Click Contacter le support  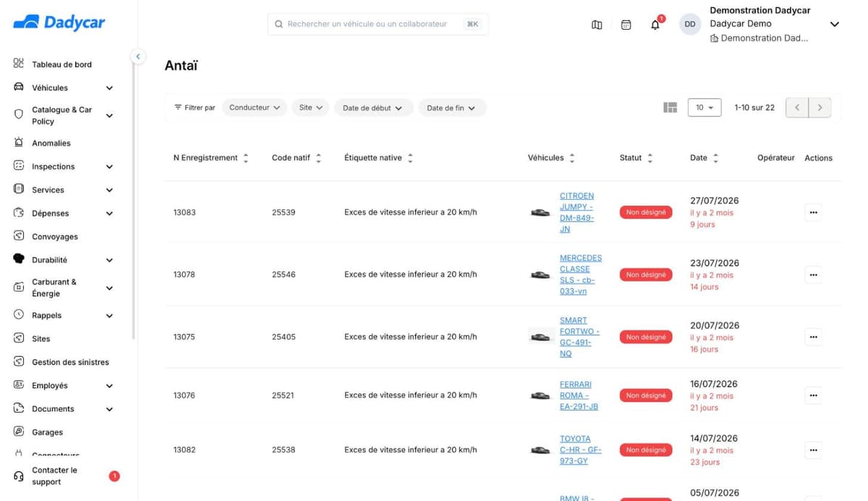(54, 476)
